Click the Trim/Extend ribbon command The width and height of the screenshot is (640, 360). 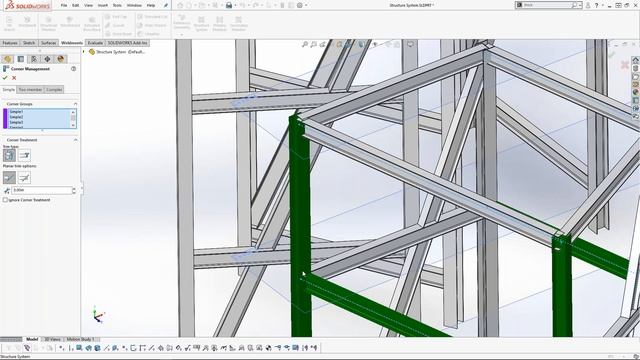click(x=70, y=22)
